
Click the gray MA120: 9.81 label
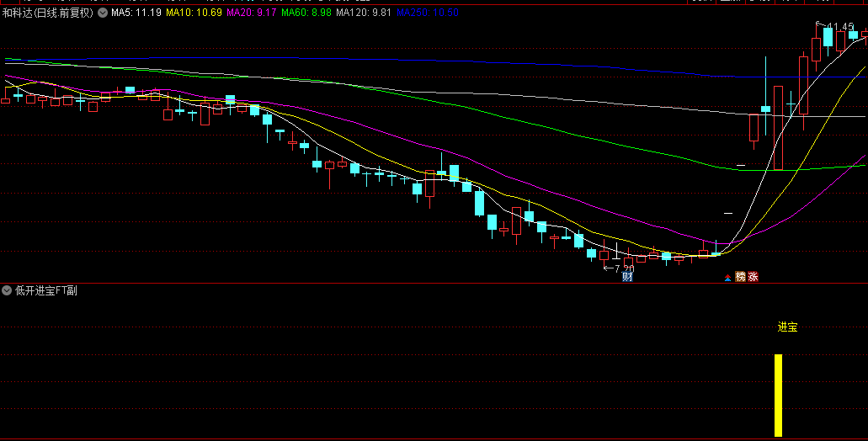pyautogui.click(x=364, y=13)
